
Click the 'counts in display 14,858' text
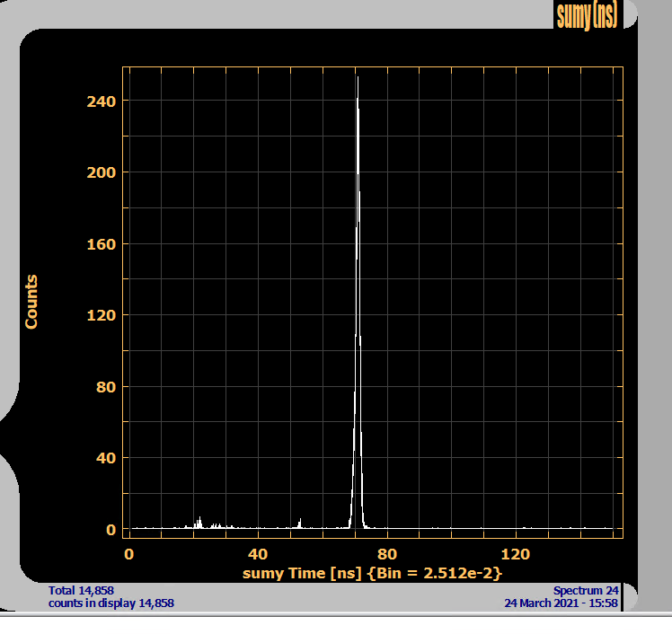111,603
